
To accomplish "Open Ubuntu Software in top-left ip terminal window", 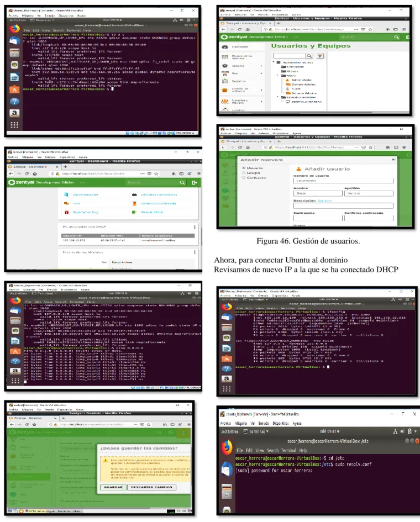I will (14, 89).
